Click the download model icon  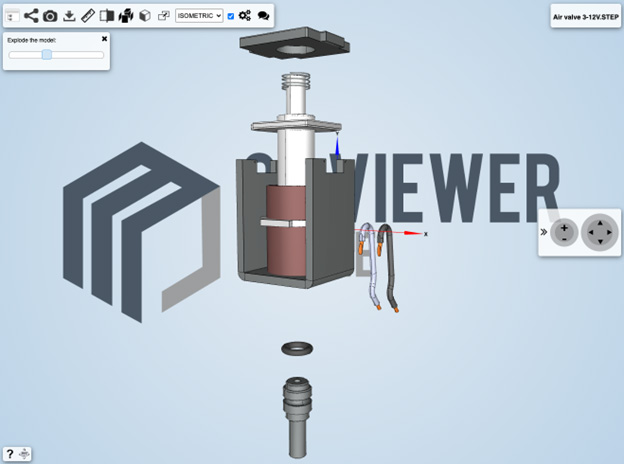tap(69, 16)
